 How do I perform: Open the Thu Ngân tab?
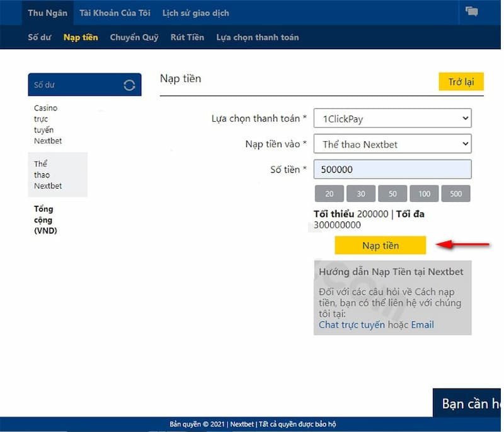pos(47,13)
